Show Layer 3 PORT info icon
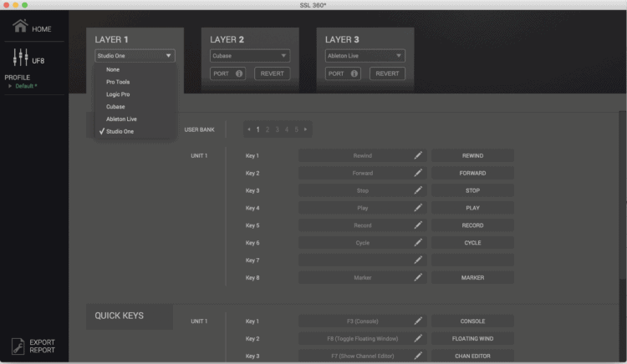Screen dimensions: 627x364 [x=354, y=73]
